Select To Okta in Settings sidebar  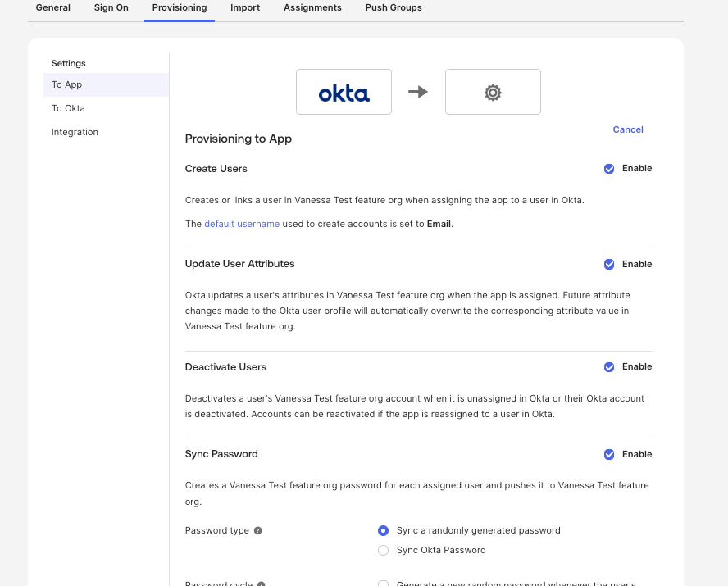[x=107, y=108]
